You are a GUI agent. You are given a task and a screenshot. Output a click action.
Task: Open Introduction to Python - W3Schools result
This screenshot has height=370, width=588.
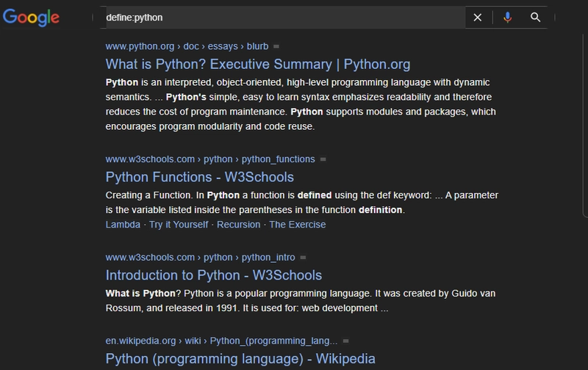tap(214, 275)
